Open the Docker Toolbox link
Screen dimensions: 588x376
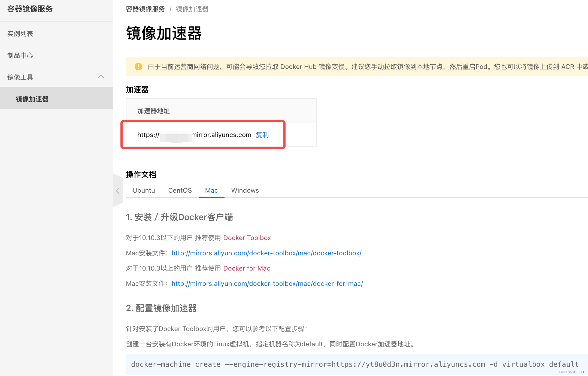tap(247, 238)
